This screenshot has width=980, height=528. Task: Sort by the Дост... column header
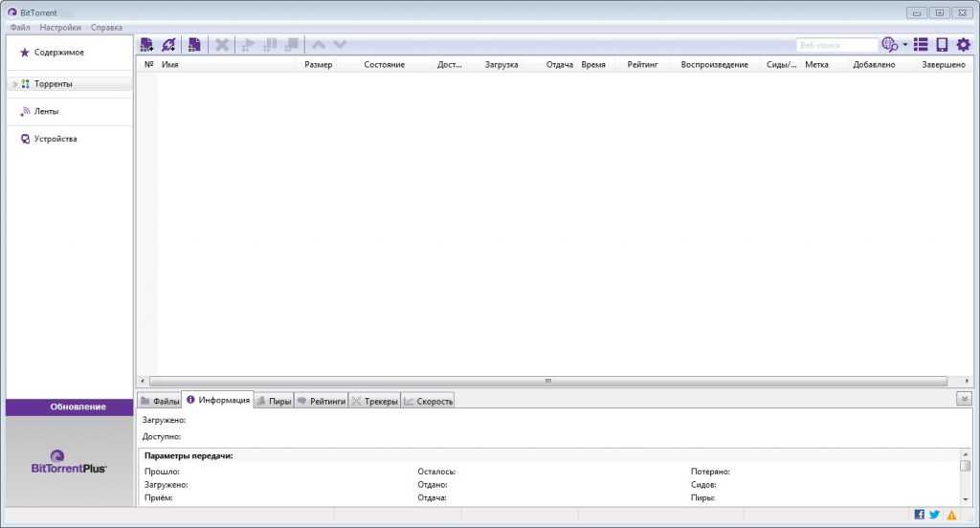tap(450, 64)
